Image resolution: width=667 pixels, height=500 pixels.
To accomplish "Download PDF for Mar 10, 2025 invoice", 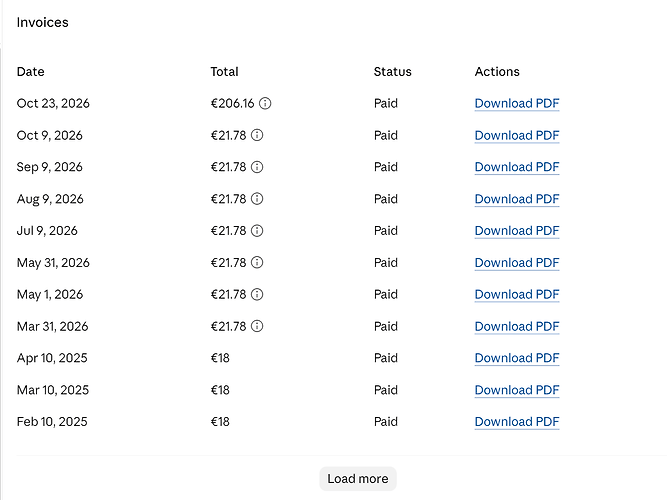I will [517, 390].
